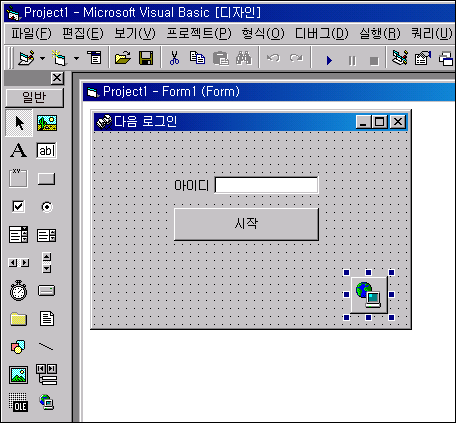
Task: Click the 시작 button on the form
Action: tap(246, 224)
